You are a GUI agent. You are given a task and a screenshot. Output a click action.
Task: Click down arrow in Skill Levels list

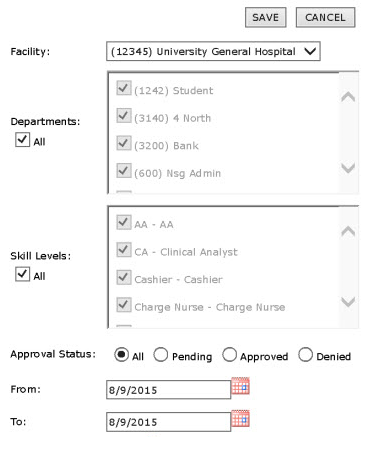(348, 302)
